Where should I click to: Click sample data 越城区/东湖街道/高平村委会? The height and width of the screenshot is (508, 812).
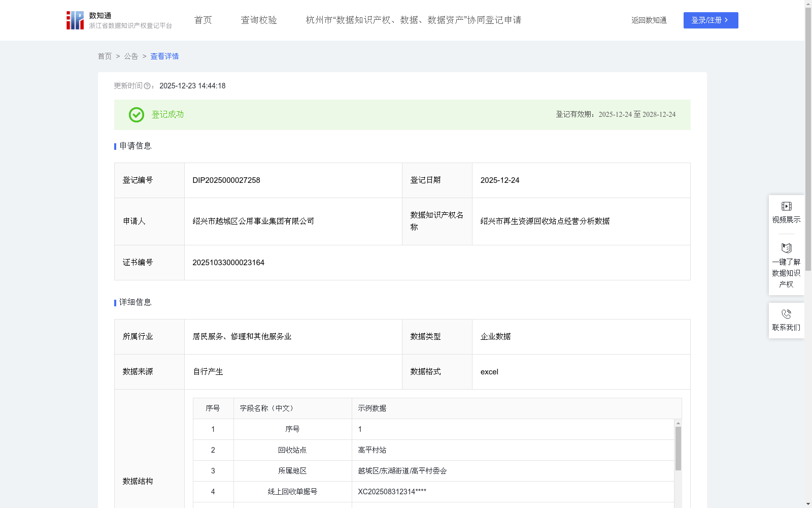(402, 471)
